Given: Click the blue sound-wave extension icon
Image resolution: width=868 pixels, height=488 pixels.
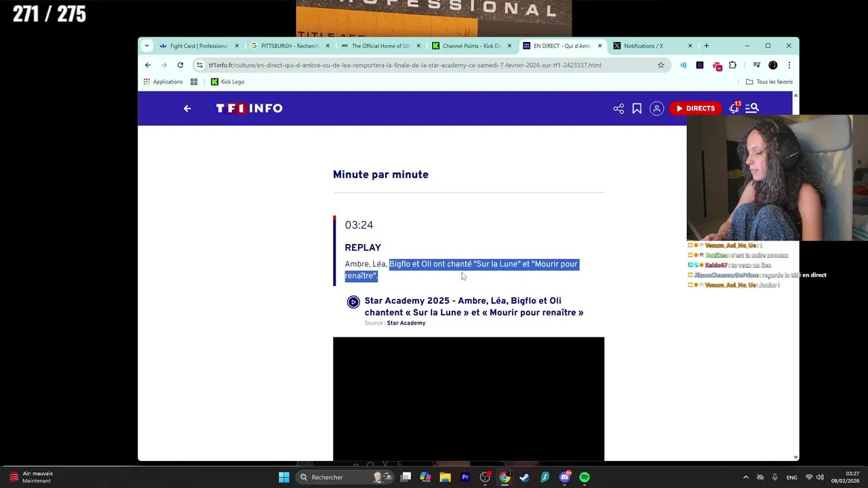Looking at the screenshot, I should click(x=684, y=65).
